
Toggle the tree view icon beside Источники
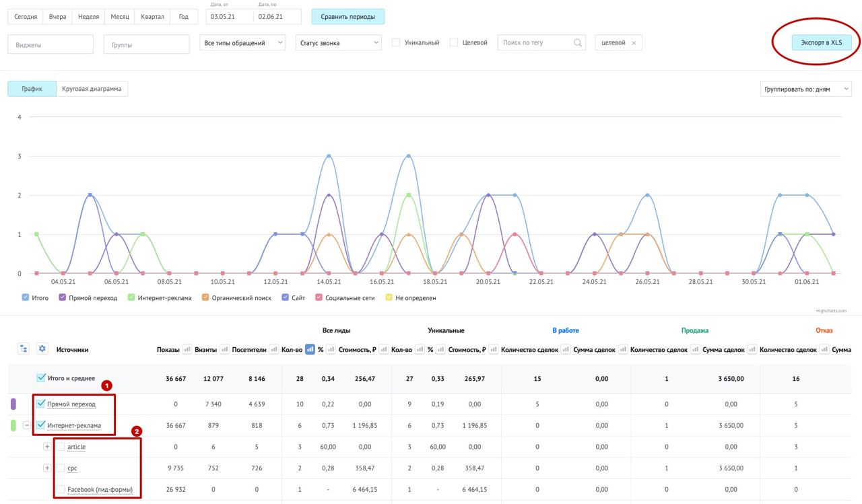pyautogui.click(x=24, y=349)
